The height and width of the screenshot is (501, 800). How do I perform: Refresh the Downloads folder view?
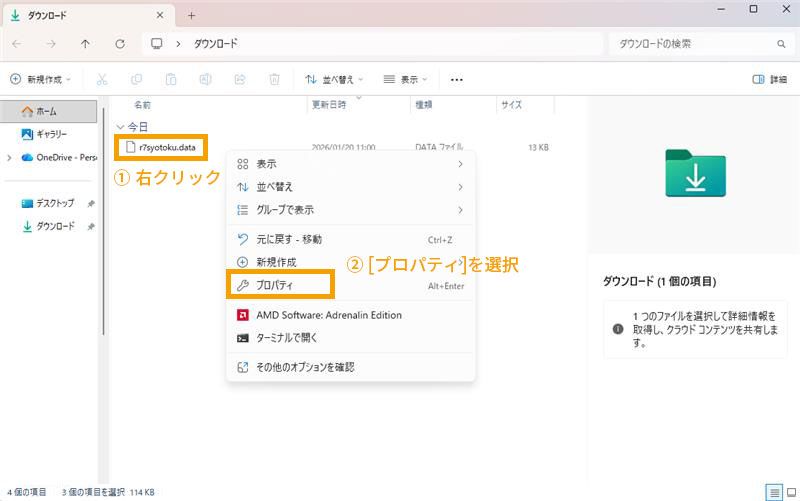point(120,44)
